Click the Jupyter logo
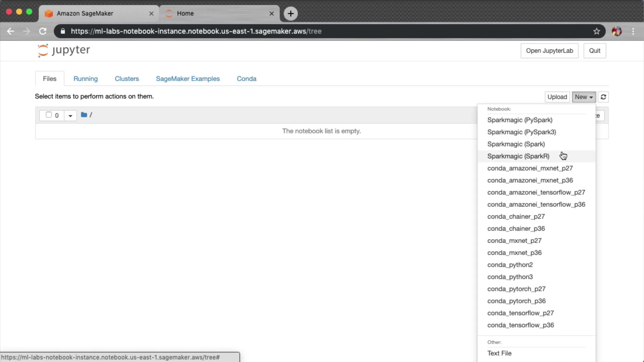 click(64, 50)
